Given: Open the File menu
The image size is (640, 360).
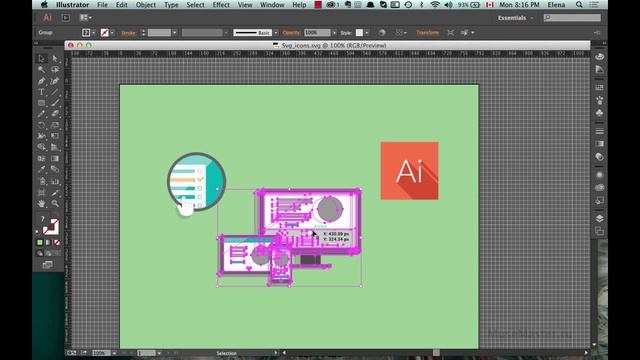Looking at the screenshot, I should tap(102, 5).
